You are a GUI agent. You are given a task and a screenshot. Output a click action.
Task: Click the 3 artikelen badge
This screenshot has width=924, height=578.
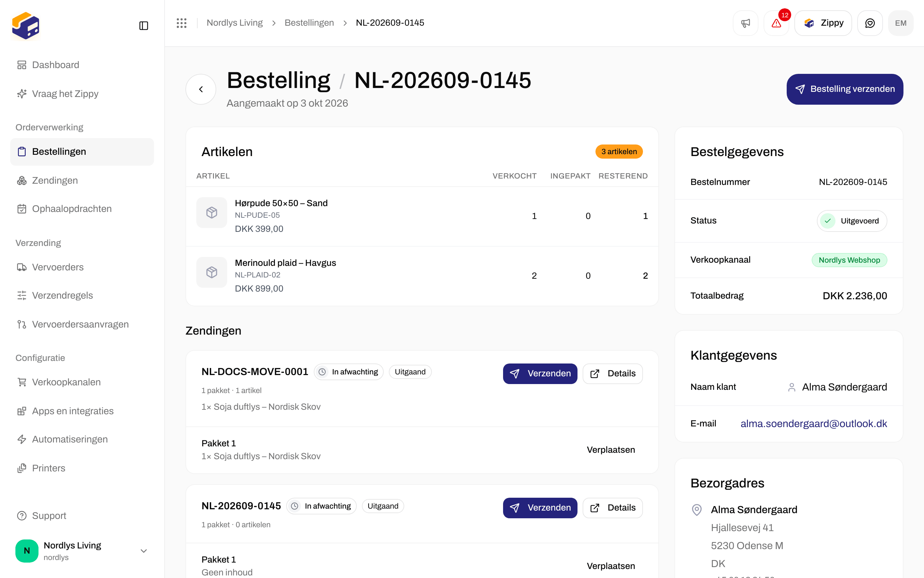[x=619, y=152]
